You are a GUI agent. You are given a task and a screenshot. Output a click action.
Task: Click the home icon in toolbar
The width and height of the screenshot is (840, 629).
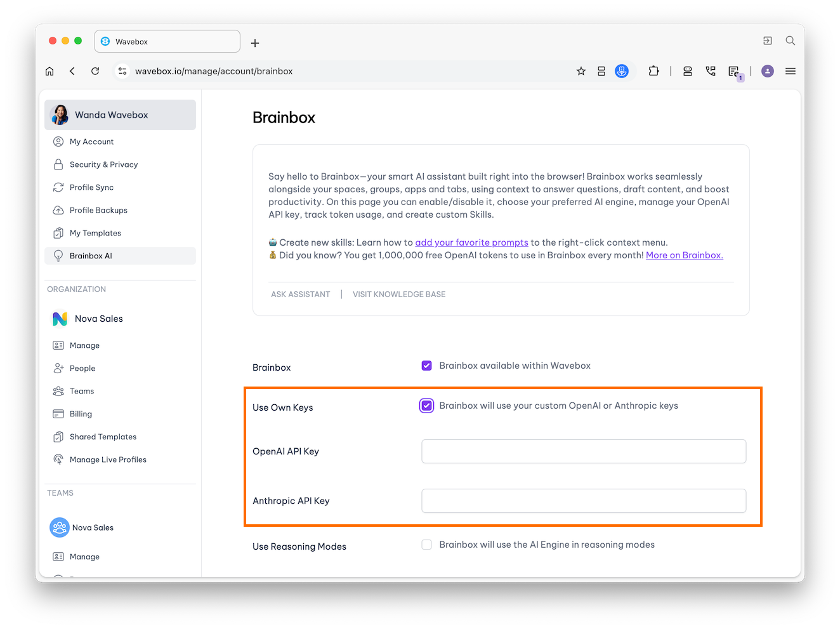[x=49, y=71]
